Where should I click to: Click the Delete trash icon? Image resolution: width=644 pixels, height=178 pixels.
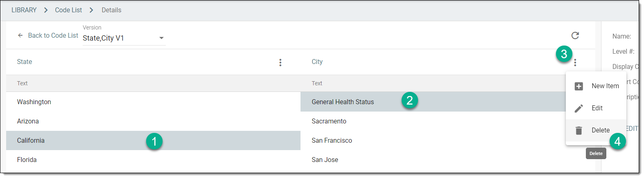pos(579,130)
